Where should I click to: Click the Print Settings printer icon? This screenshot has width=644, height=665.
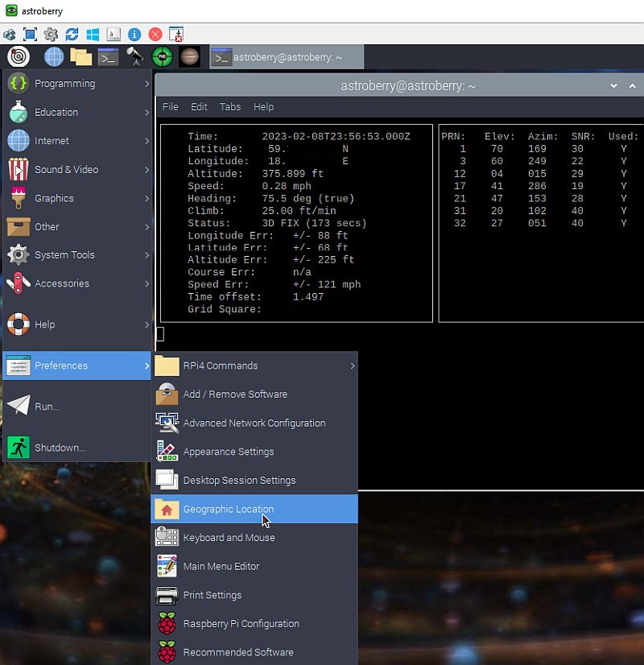(167, 595)
